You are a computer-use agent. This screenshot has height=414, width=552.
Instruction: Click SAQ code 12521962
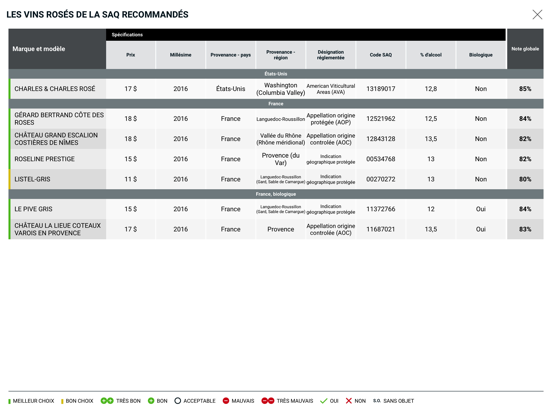pos(381,119)
